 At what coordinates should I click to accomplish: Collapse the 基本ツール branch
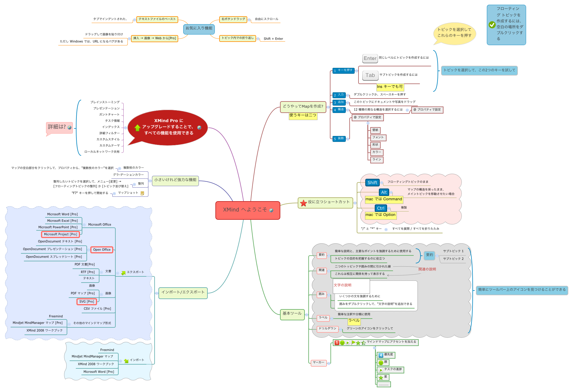point(307,315)
